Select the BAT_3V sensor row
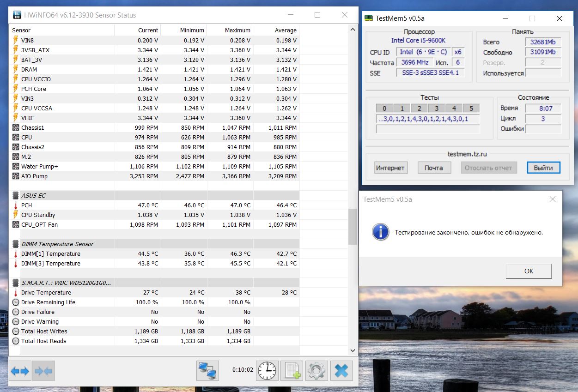The width and height of the screenshot is (578, 392). pyautogui.click(x=155, y=60)
